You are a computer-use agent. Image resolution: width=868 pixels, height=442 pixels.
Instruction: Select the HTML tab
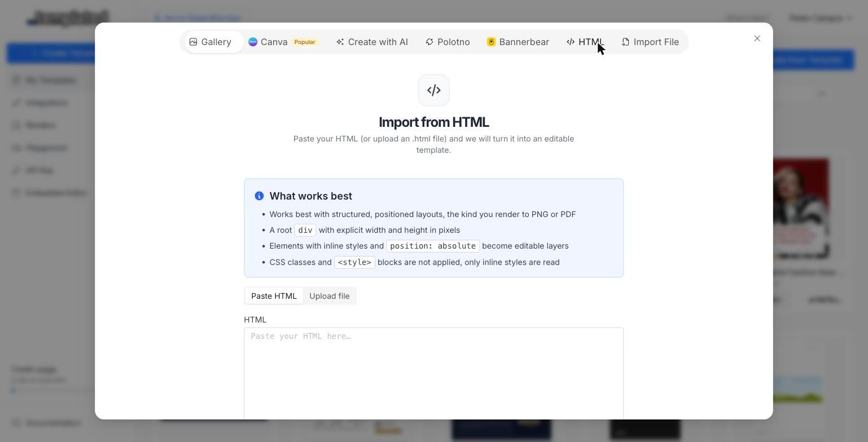[x=586, y=42]
